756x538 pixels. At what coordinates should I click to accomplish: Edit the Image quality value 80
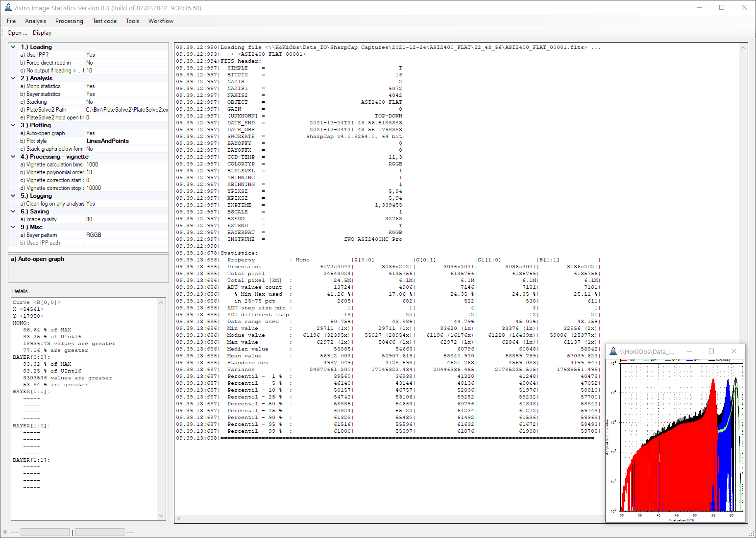126,219
